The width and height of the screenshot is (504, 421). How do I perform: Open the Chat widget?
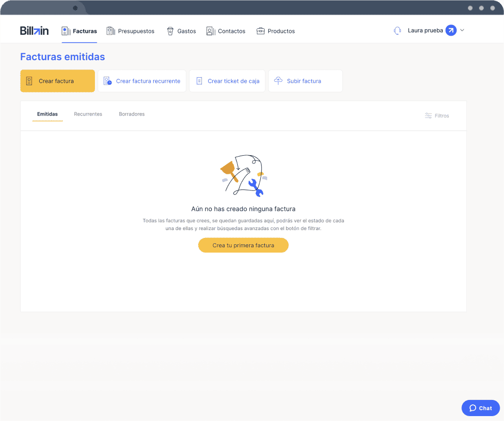tap(481, 408)
